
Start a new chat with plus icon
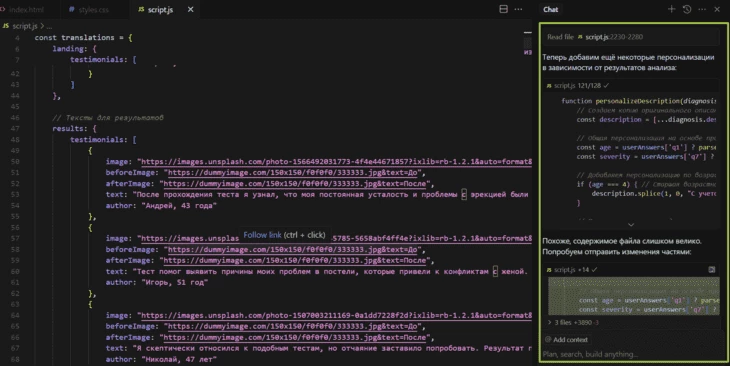pos(671,9)
